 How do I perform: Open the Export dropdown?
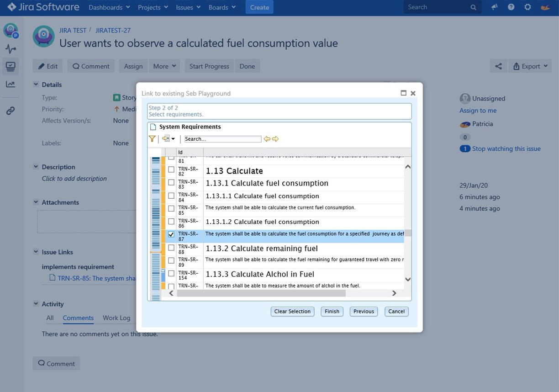pyautogui.click(x=530, y=66)
